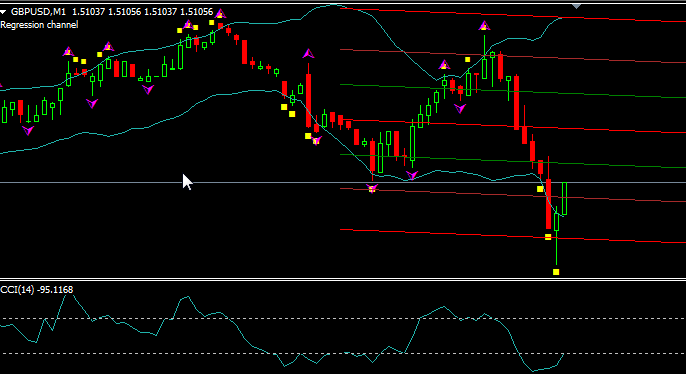Click the magenta up arrow above the tall green wick at the rightmost peak

pos(484,26)
